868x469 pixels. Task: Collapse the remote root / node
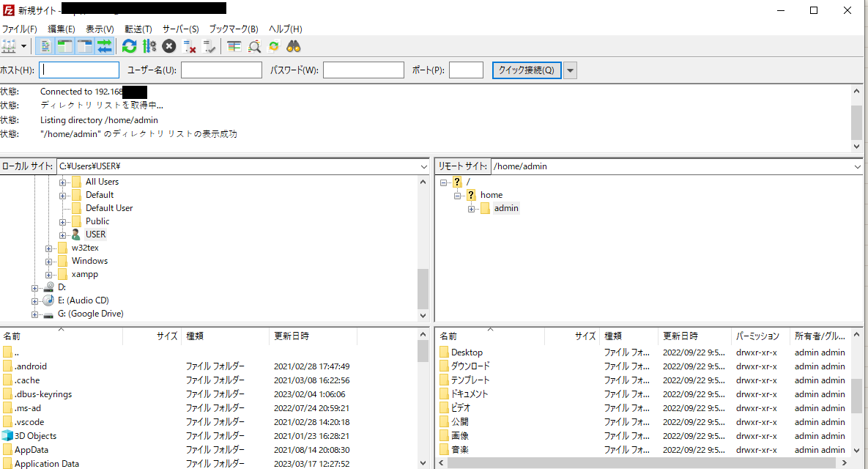[x=443, y=182]
